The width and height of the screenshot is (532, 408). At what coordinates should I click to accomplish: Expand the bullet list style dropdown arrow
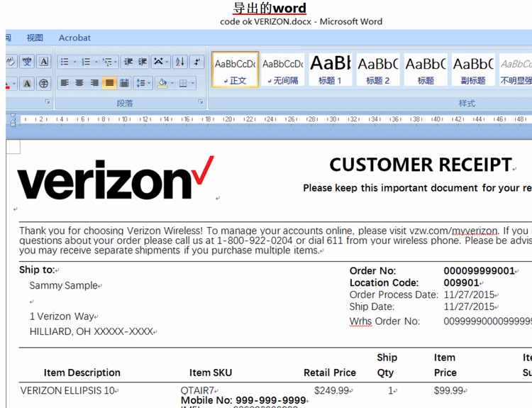[x=74, y=62]
